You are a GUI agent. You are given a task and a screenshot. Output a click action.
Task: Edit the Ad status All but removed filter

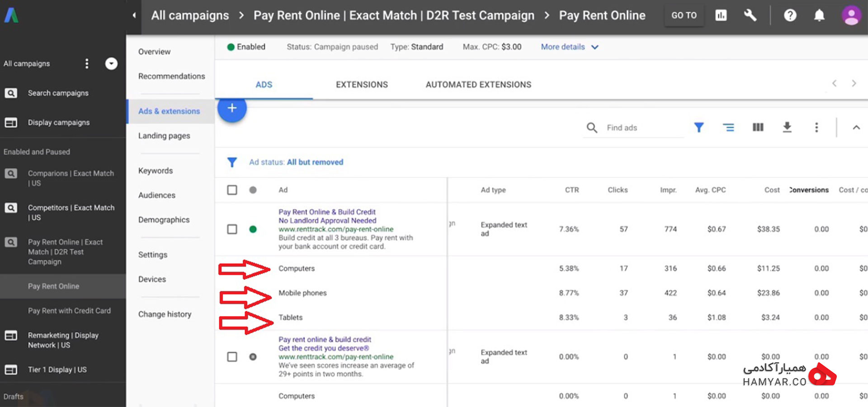(296, 162)
